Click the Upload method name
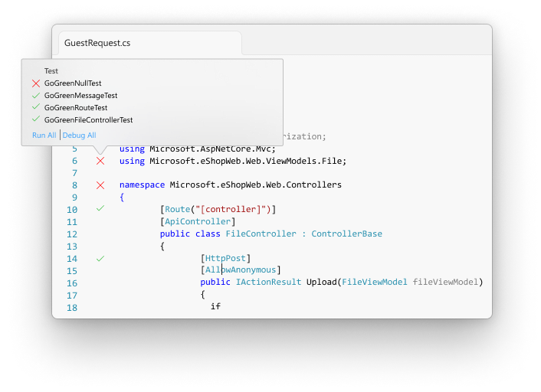This screenshot has height=392, width=541. click(x=322, y=282)
